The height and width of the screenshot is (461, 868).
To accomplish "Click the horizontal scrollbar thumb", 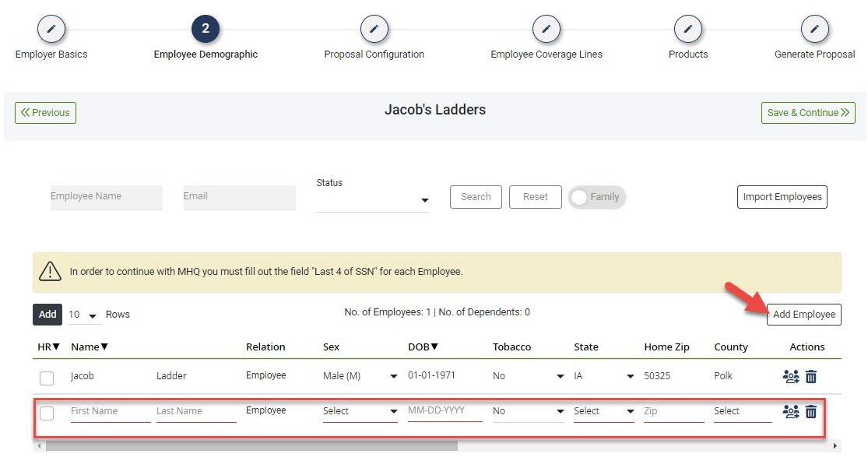I will (x=252, y=446).
